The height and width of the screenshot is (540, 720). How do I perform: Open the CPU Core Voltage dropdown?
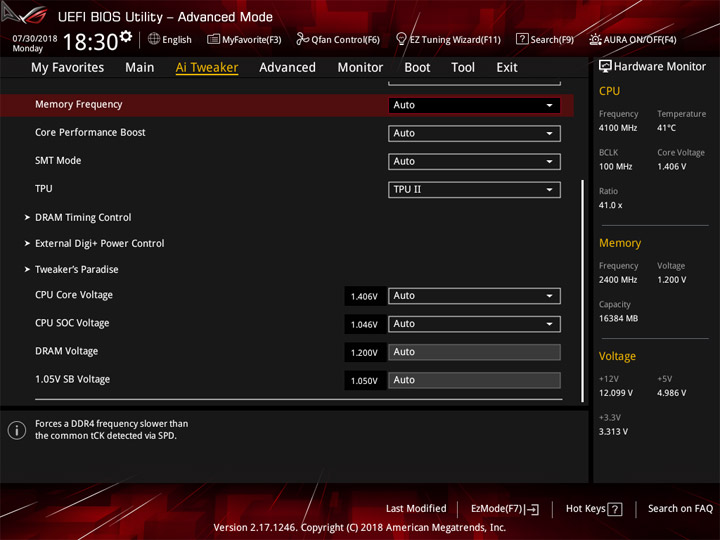point(474,296)
